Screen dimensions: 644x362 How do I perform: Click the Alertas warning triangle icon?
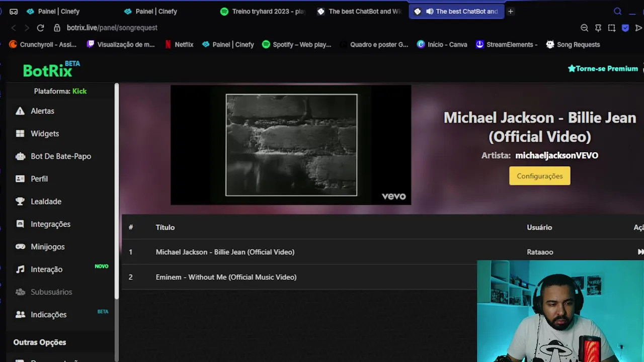[x=20, y=111]
